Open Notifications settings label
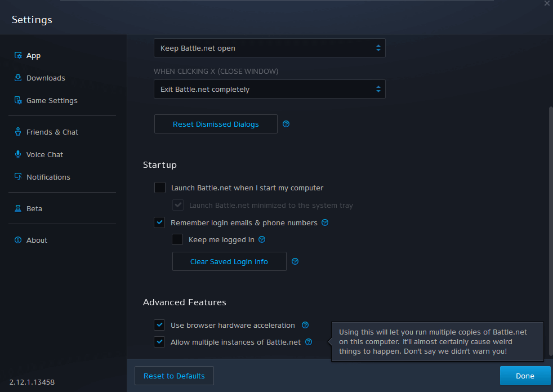This screenshot has width=553, height=392. (x=48, y=177)
